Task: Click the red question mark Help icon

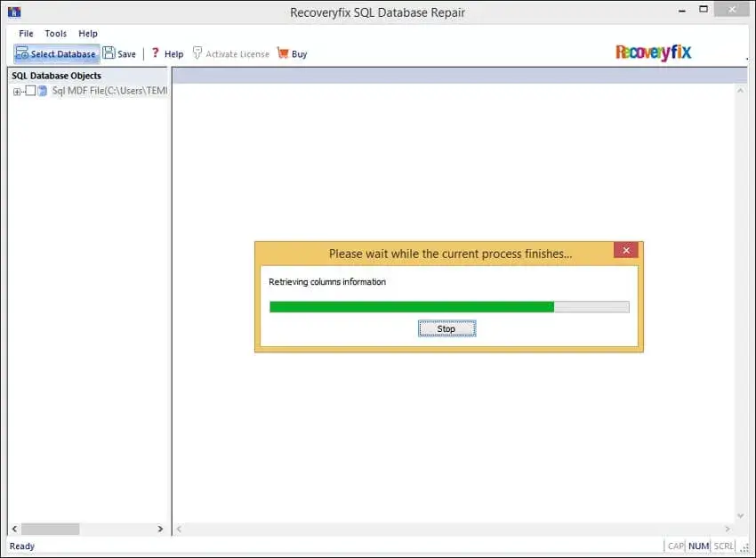Action: point(155,53)
